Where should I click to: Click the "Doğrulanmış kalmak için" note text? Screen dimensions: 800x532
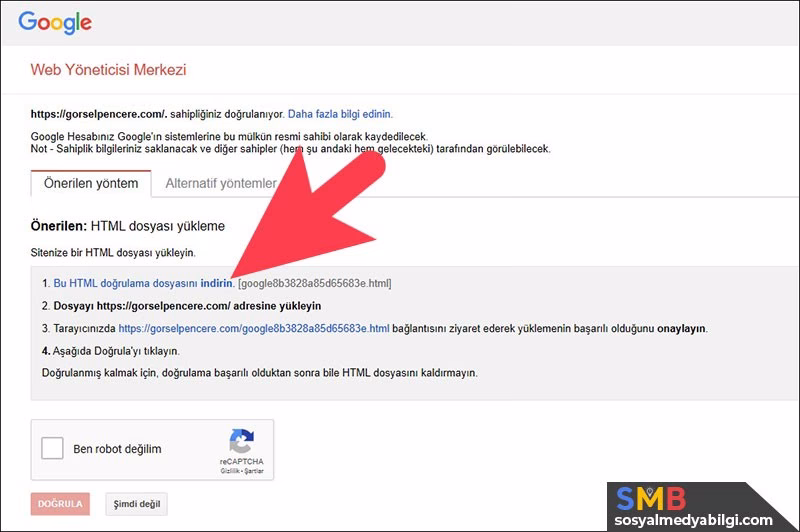(x=260, y=373)
